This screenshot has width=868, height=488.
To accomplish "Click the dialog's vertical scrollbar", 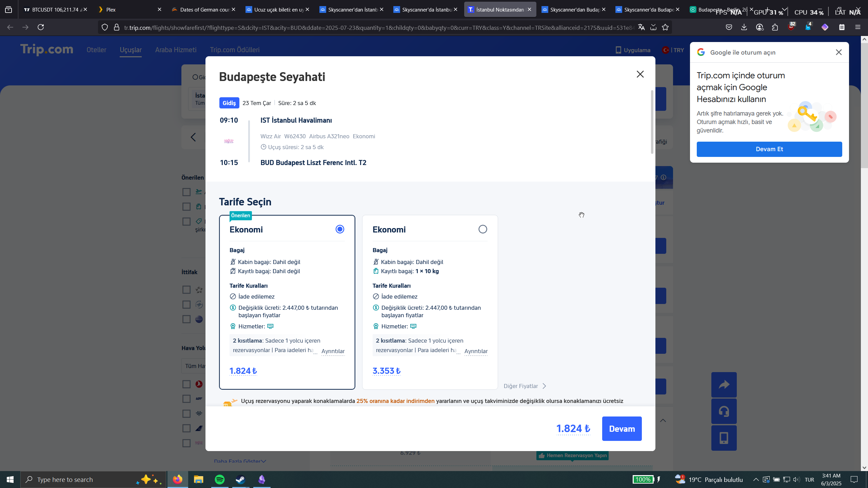I will [652, 122].
